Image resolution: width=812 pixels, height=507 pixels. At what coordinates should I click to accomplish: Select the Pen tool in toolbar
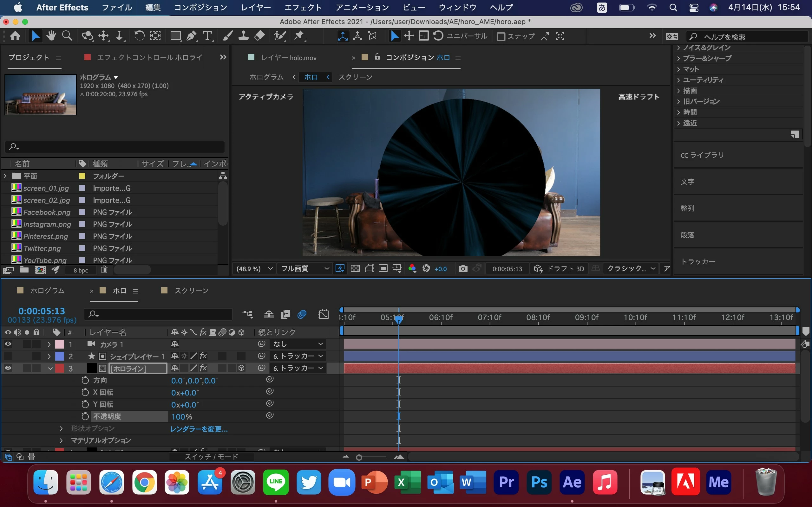pyautogui.click(x=192, y=36)
